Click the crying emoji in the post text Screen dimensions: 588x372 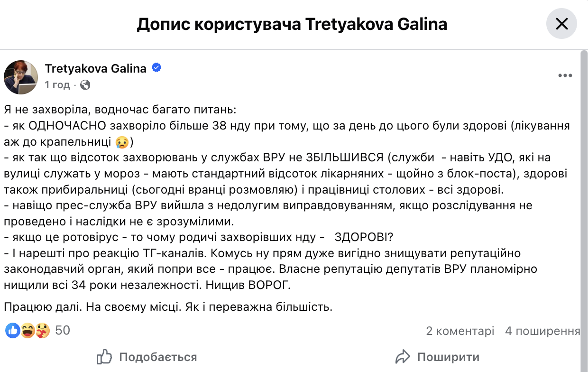tap(122, 141)
